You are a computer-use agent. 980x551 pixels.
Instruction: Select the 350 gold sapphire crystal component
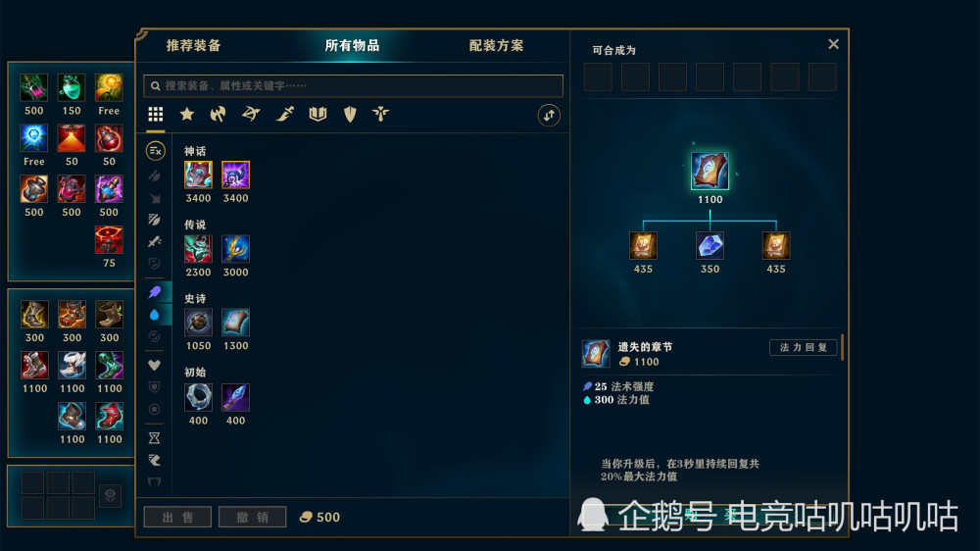click(x=710, y=246)
